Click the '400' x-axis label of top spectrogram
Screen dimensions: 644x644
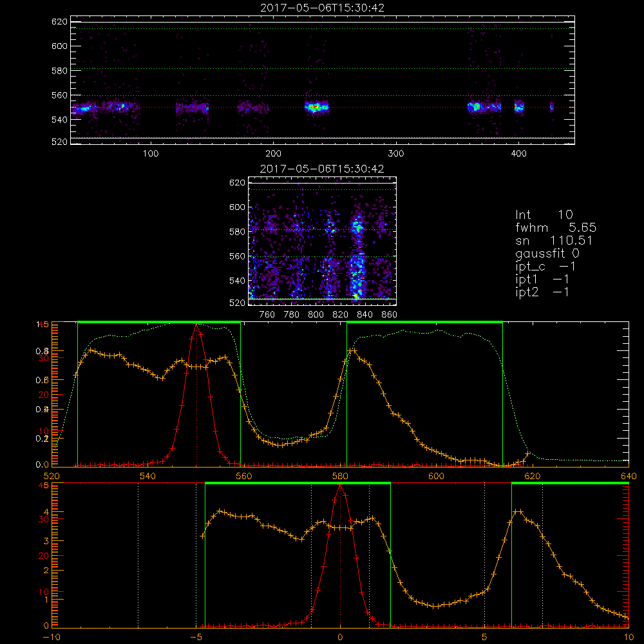coord(518,154)
